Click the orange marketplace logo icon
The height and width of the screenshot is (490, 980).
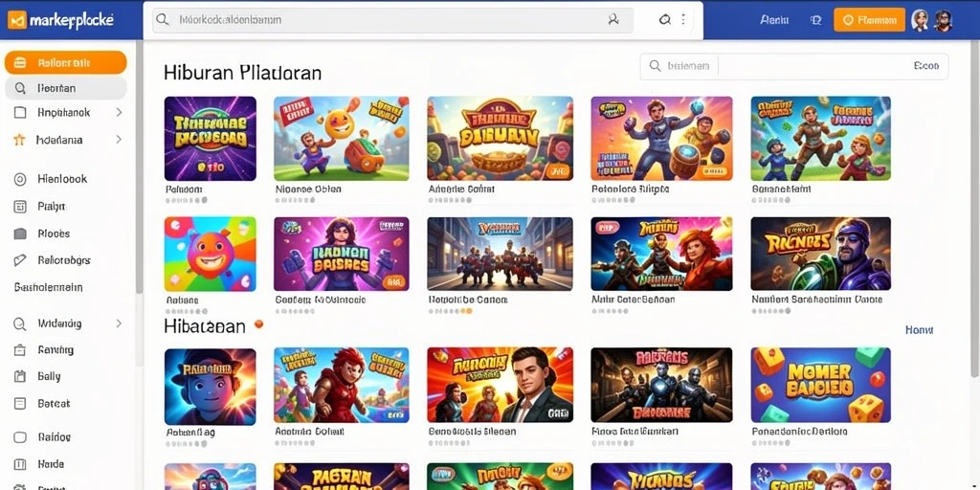point(17,20)
